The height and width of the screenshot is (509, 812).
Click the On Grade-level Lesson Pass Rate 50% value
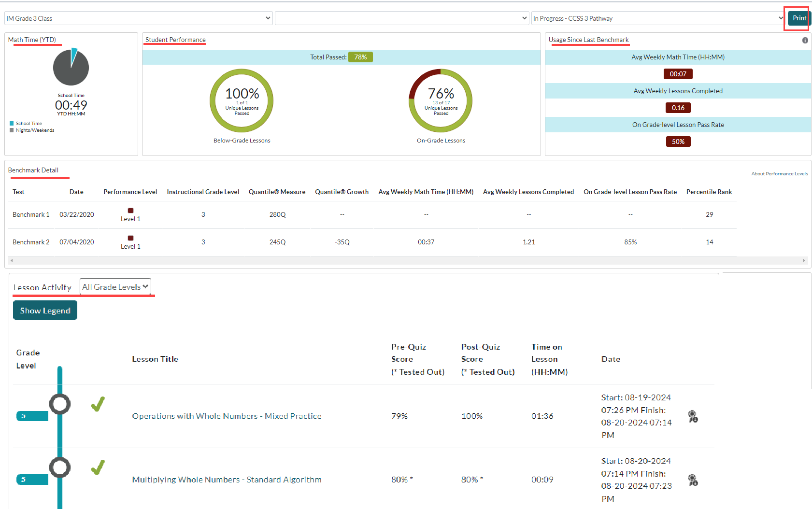point(678,141)
